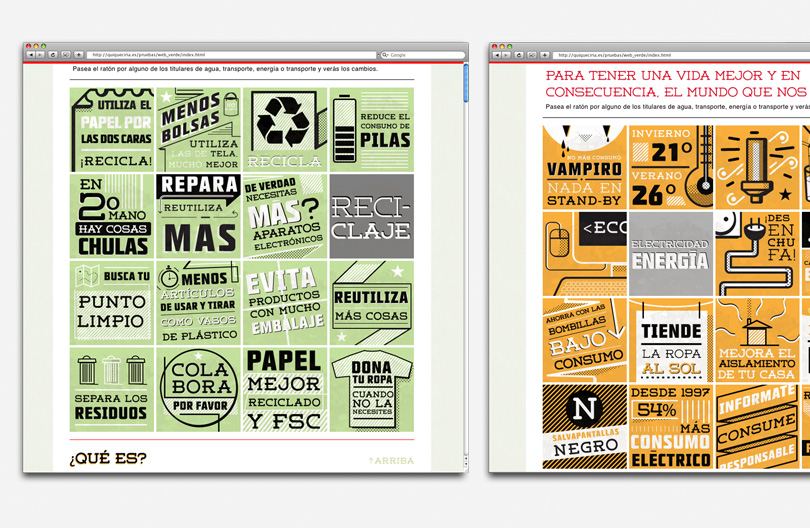Screen dimensions: 810x528
Task: Click the trash bins 'Separa los residuos' tile
Action: tap(112, 390)
